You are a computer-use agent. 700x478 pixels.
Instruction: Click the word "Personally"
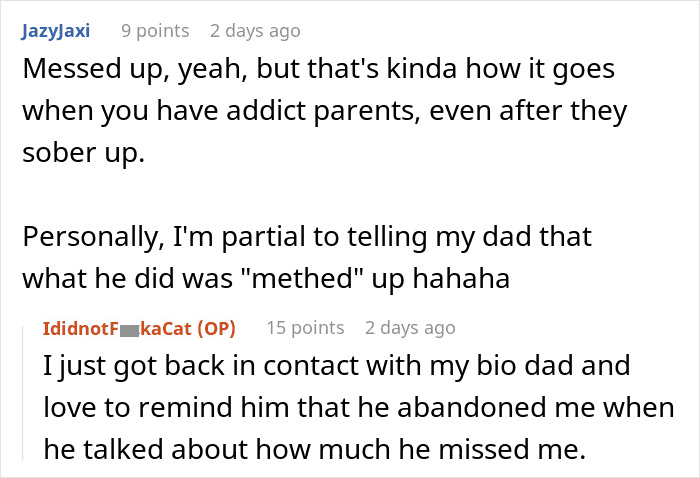point(87,237)
